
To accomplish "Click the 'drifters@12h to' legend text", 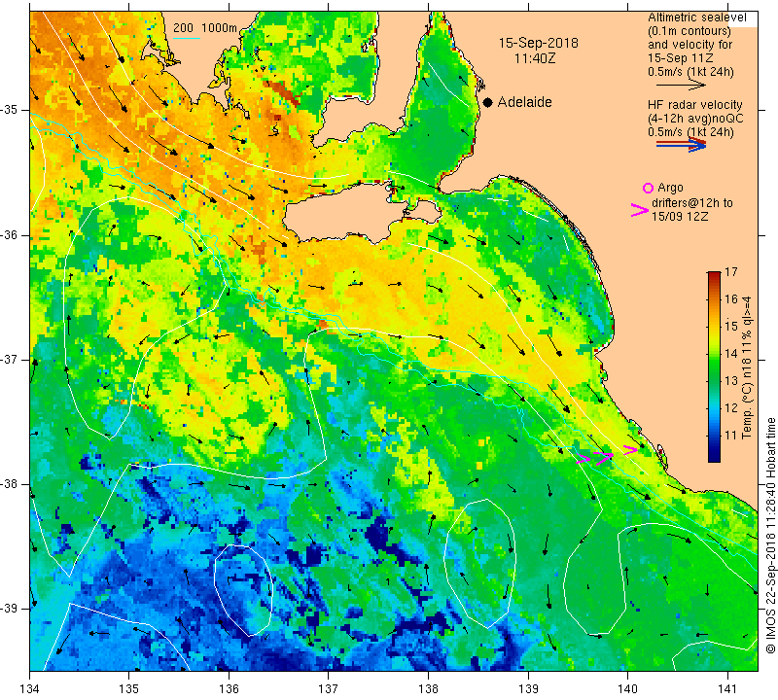I will click(x=691, y=203).
